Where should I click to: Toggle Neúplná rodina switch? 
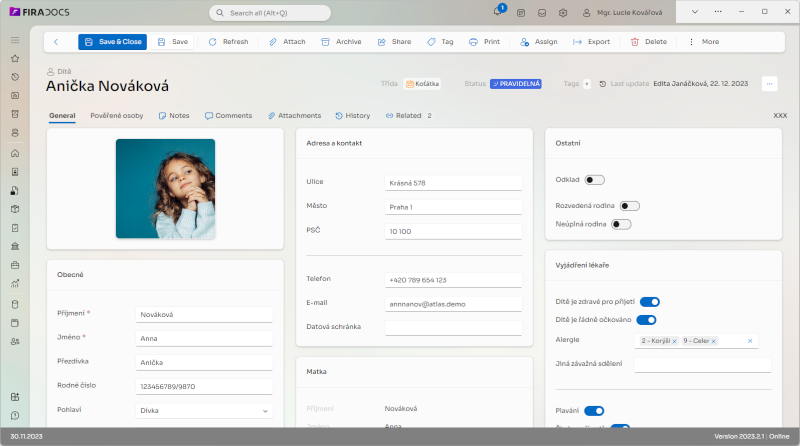coord(621,224)
